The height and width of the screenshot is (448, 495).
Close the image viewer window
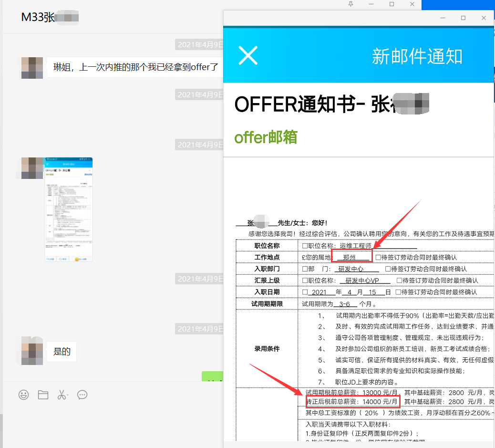[484, 18]
